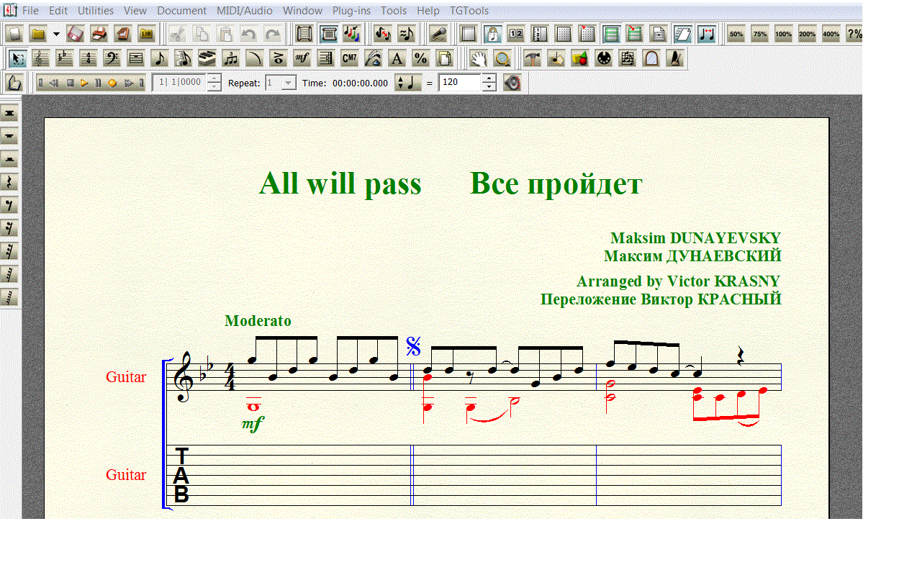Screen dimensions: 917x588
Task: Set zoom to 400%
Action: 831,34
